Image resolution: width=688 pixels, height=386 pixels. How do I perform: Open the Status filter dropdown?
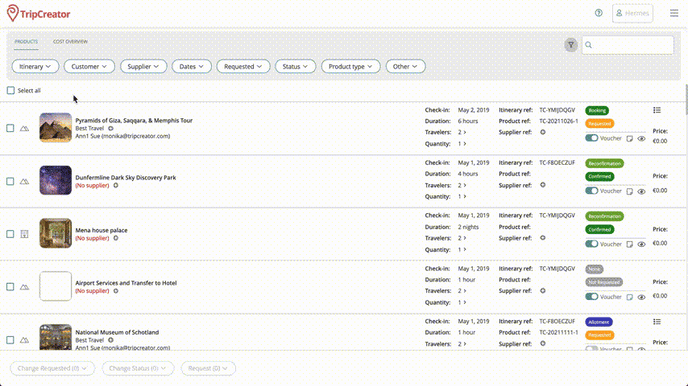[295, 66]
